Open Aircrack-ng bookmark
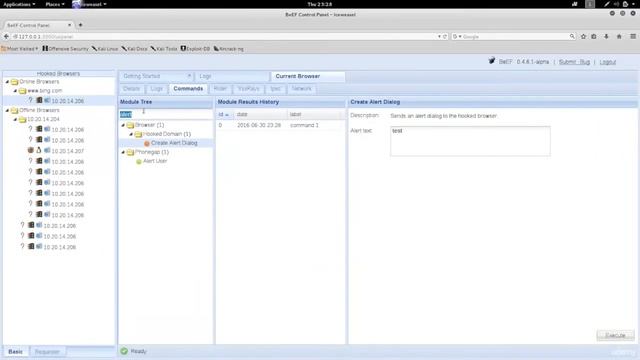Screen dimensions: 640x360 coord(229,49)
